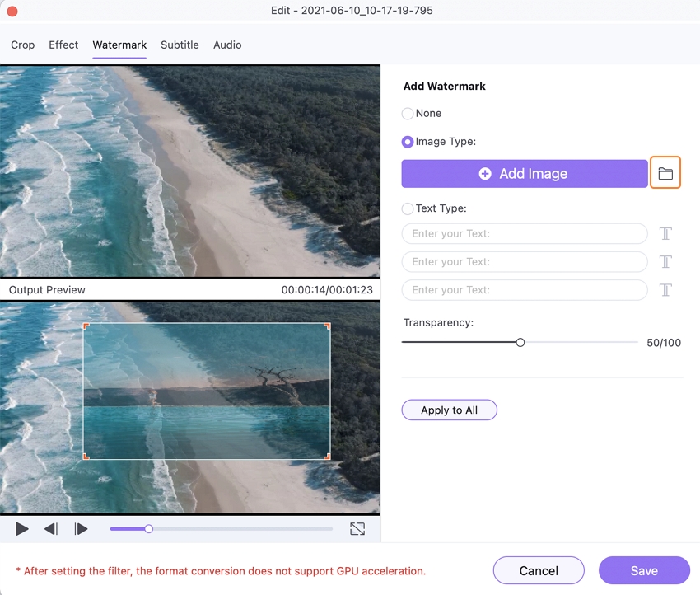
Task: Open folder icon to browse watermark image
Action: [x=665, y=174]
